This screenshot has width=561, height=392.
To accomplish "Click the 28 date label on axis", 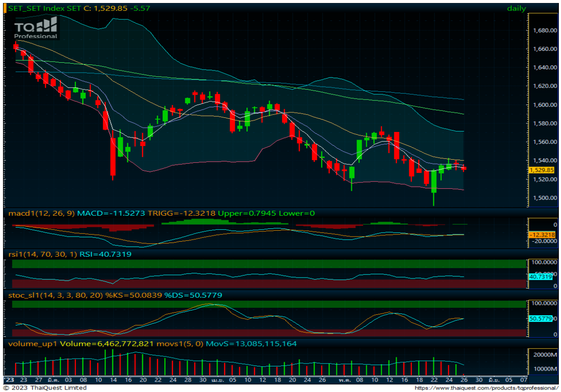I will (187, 379).
